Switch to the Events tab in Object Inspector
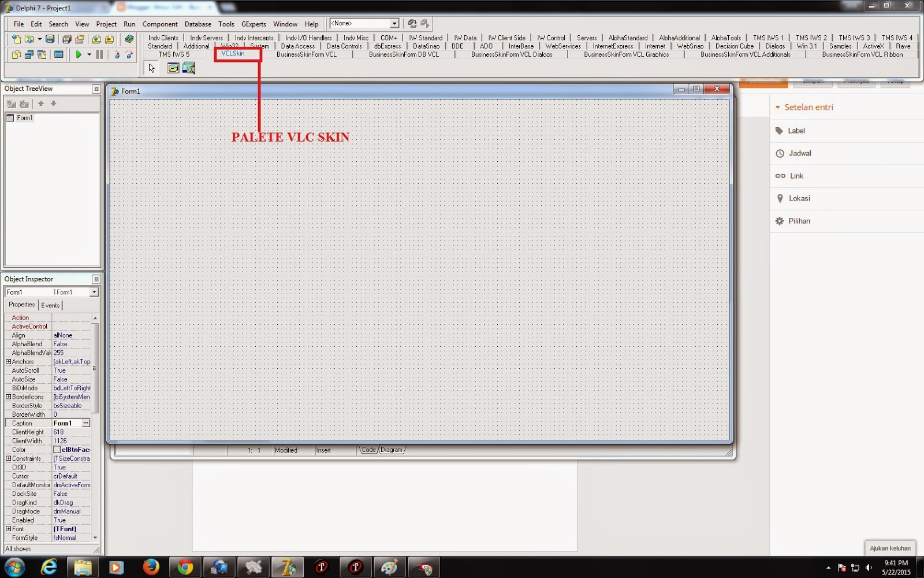Viewport: 924px width, 578px height. (51, 305)
